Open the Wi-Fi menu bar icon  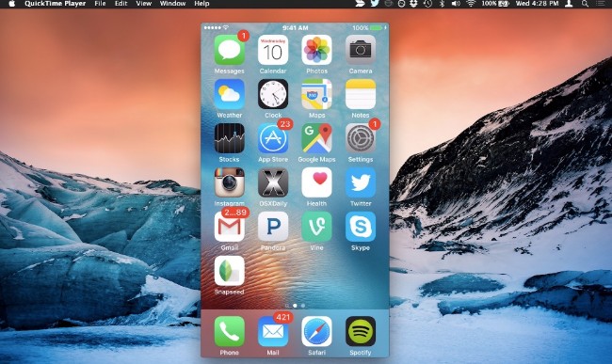[471, 4]
